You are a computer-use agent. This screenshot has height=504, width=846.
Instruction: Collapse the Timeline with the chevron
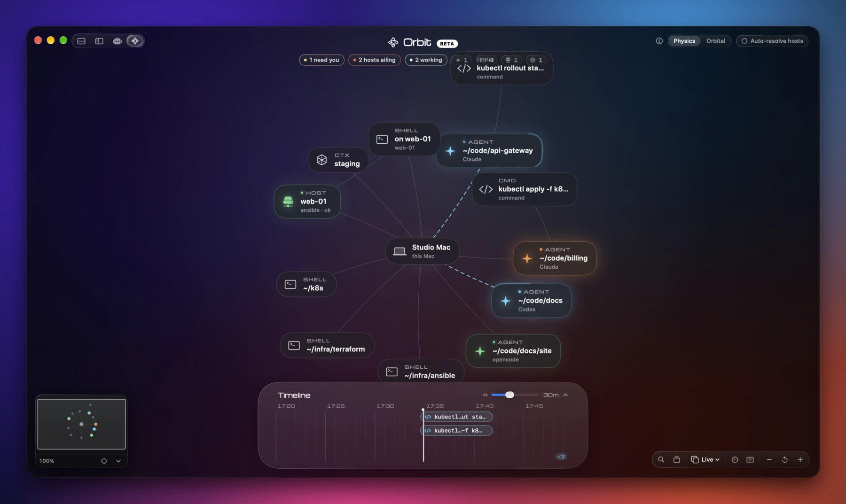(x=565, y=395)
